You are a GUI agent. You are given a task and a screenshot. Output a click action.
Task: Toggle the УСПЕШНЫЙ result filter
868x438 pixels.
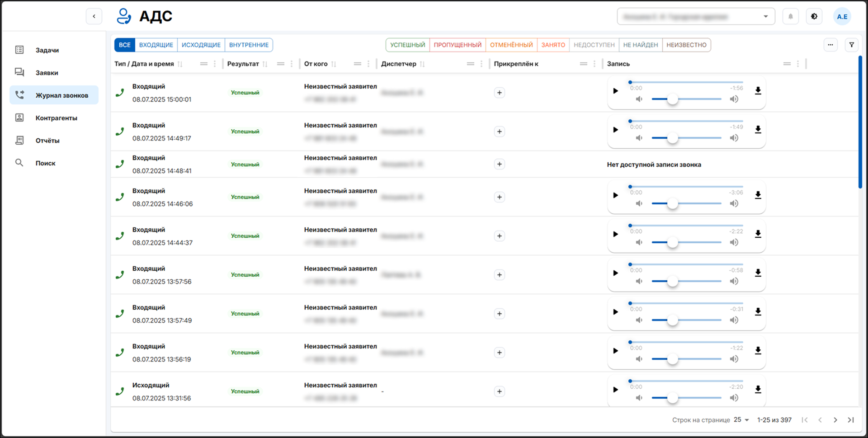click(x=407, y=45)
